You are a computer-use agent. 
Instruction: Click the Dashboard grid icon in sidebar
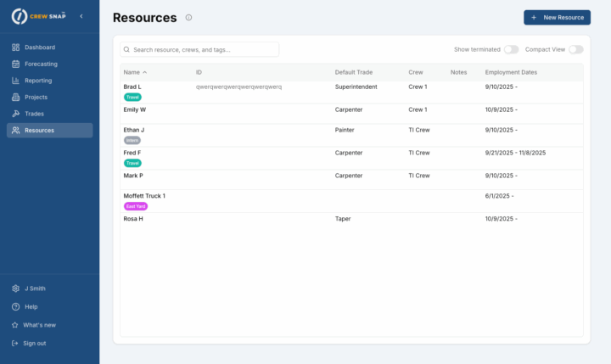(16, 48)
